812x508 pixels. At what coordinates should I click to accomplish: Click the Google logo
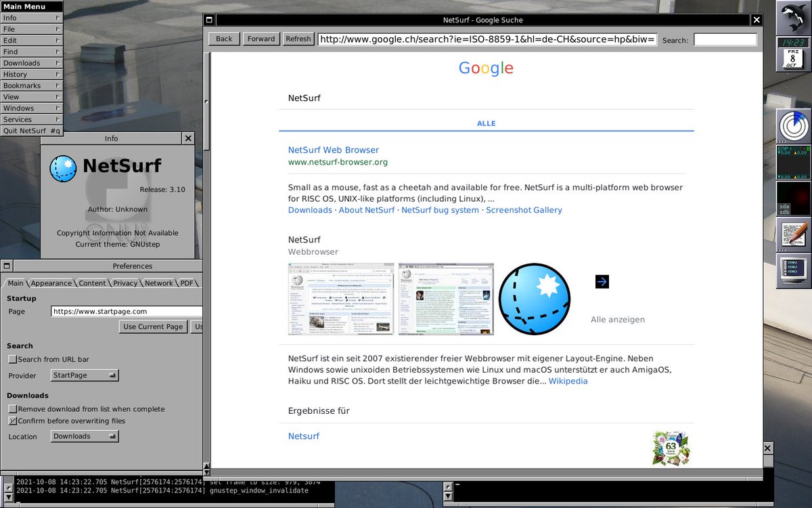pos(486,68)
